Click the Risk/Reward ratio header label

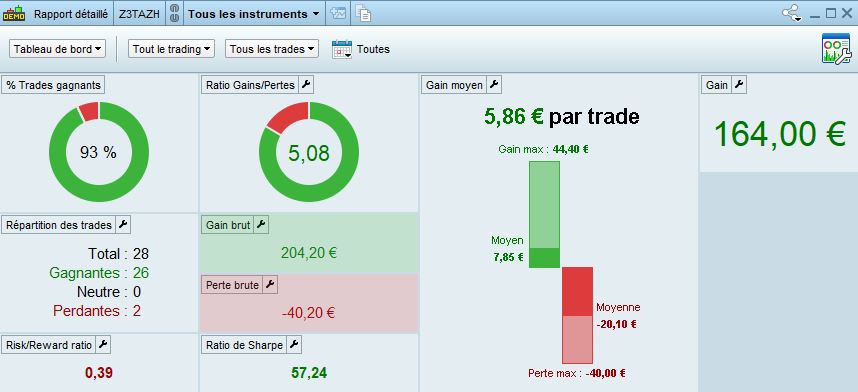tap(49, 345)
